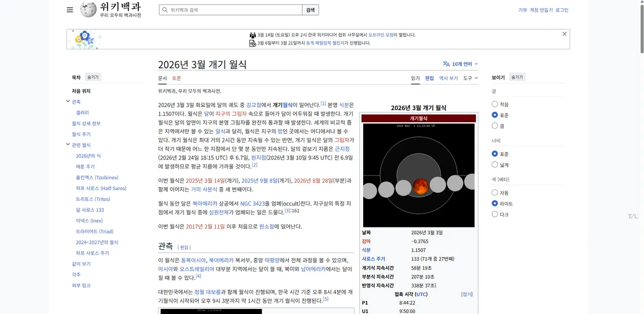
Task: Click the 오프라인 모임 banner link
Action: pos(381,35)
